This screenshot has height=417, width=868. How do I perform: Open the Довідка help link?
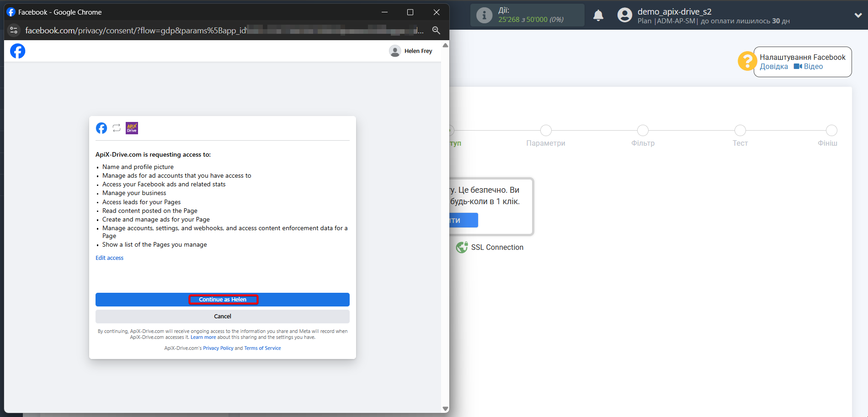point(774,67)
